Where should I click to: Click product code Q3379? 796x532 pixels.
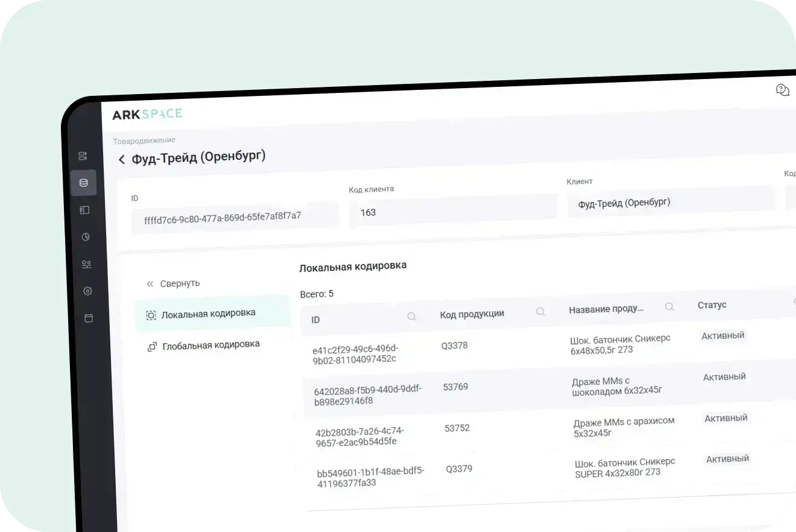coord(459,469)
